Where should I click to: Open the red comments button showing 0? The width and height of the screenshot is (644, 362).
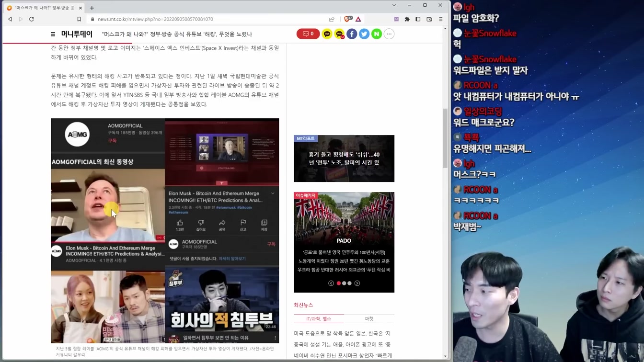pos(308,34)
